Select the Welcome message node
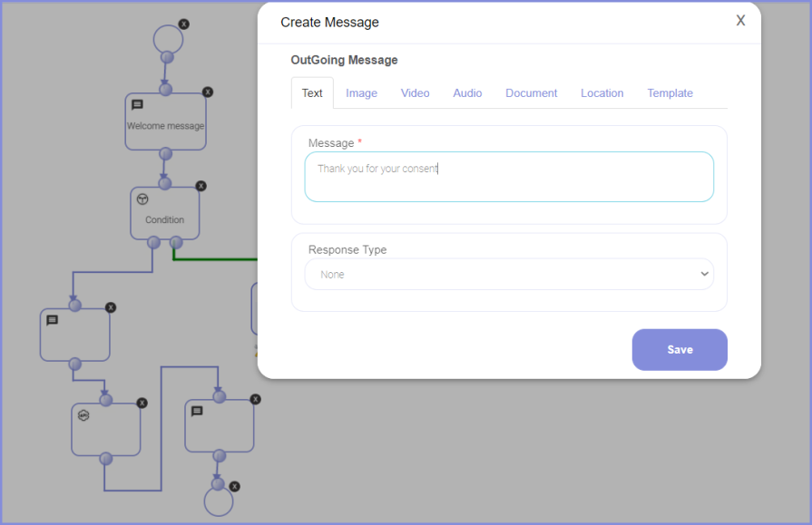This screenshot has height=525, width=812. pos(166,122)
